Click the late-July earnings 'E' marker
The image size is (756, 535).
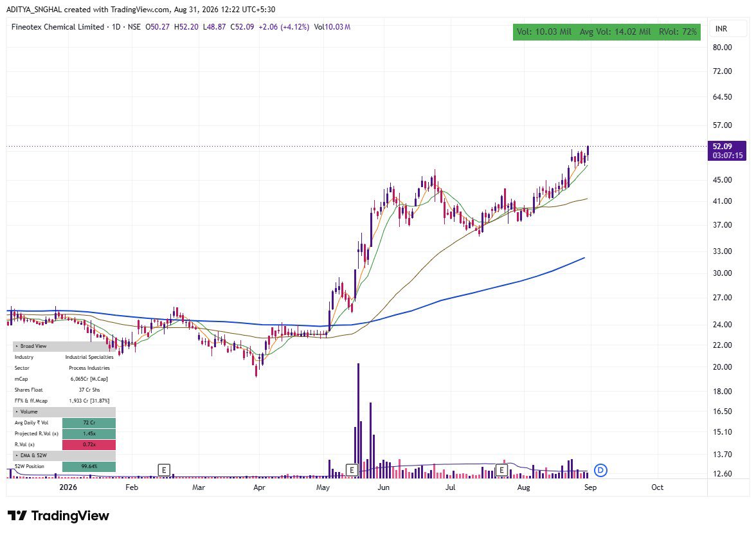(x=502, y=470)
